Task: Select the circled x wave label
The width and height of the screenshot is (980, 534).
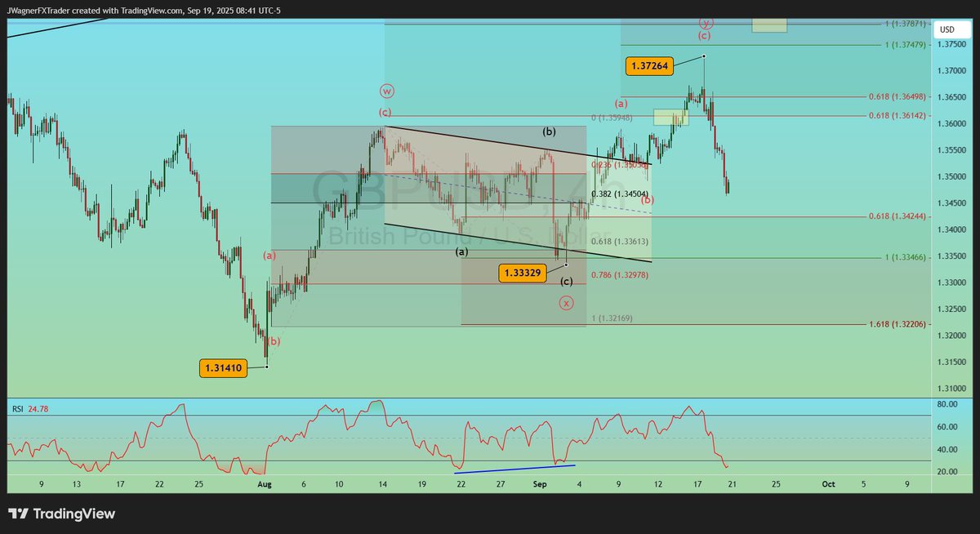Action: 566,303
